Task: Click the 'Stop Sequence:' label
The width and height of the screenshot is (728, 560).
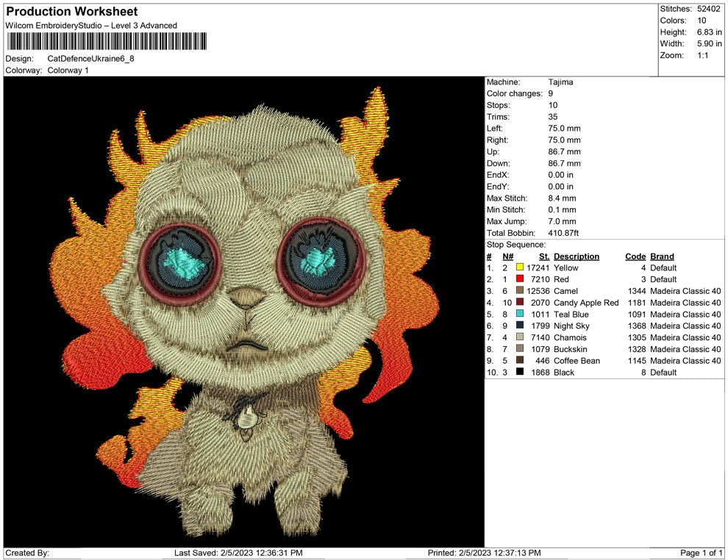Action: [x=516, y=245]
